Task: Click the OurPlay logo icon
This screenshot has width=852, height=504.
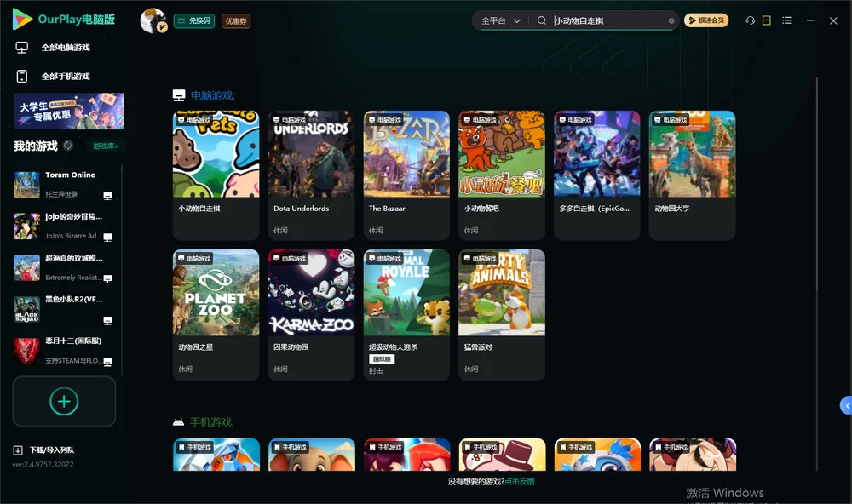Action: click(x=22, y=19)
